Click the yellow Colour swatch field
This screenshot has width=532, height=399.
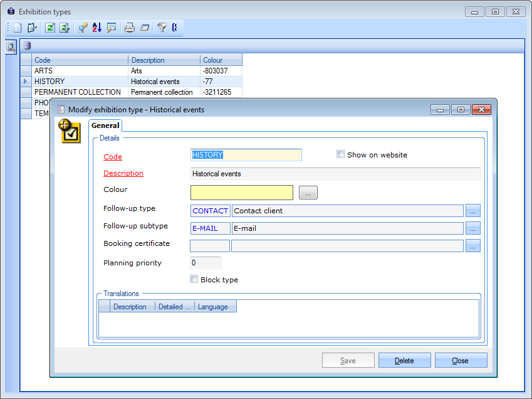pos(241,193)
